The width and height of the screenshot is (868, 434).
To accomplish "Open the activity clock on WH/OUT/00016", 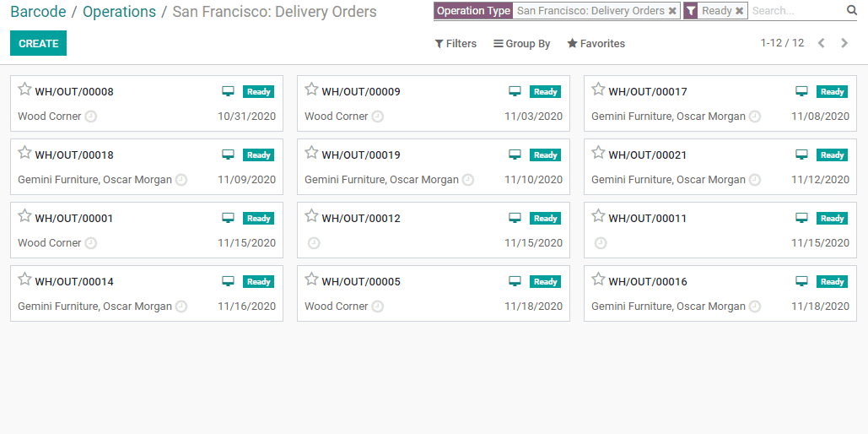I will click(754, 306).
